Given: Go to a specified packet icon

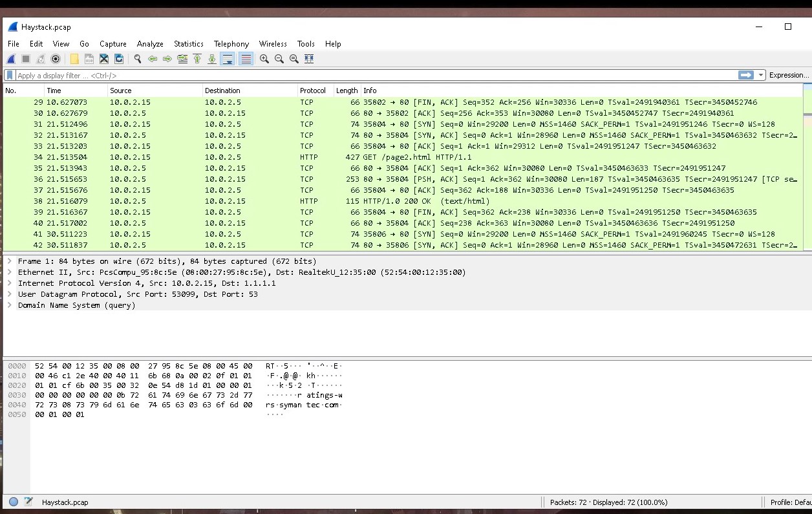Looking at the screenshot, I should (182, 59).
